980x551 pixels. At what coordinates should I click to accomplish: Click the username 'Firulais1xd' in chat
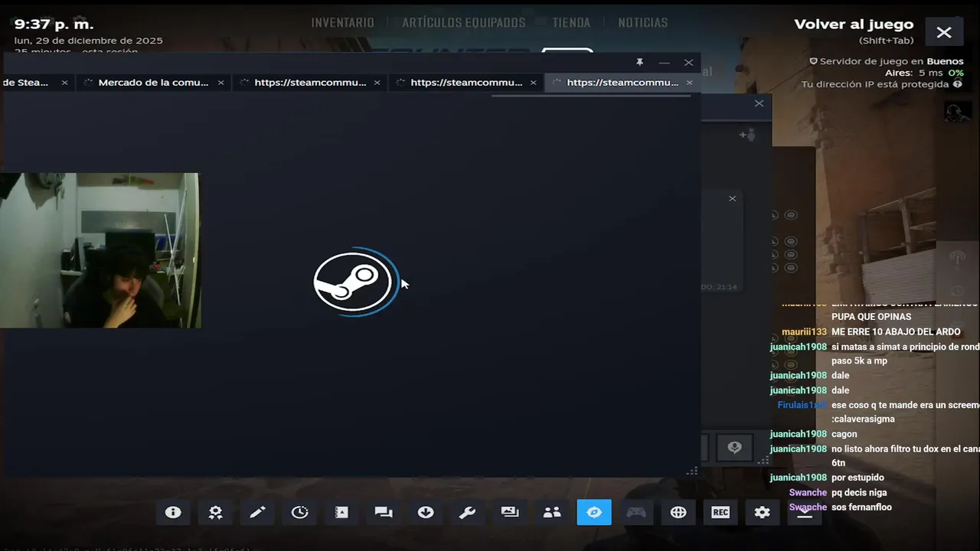(802, 405)
